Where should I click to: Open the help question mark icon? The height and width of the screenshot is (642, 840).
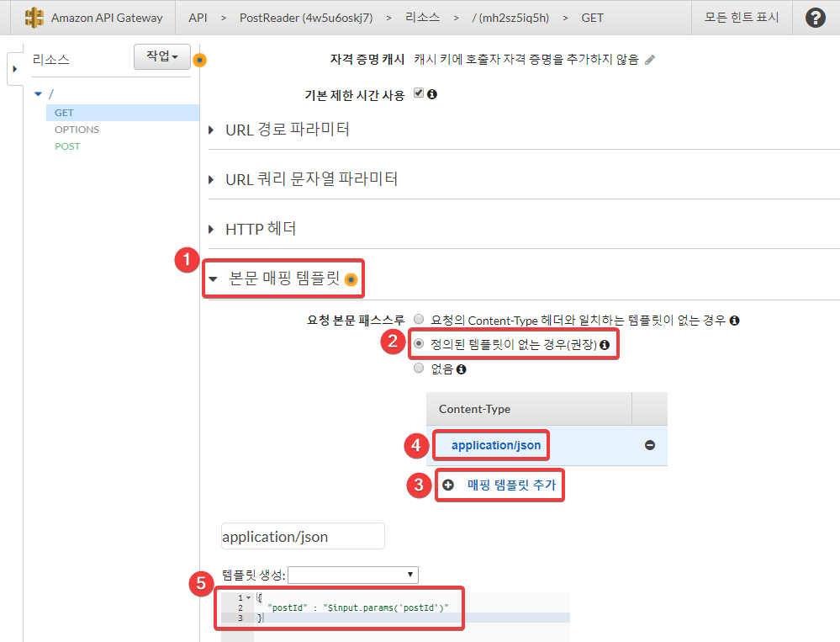point(816,18)
